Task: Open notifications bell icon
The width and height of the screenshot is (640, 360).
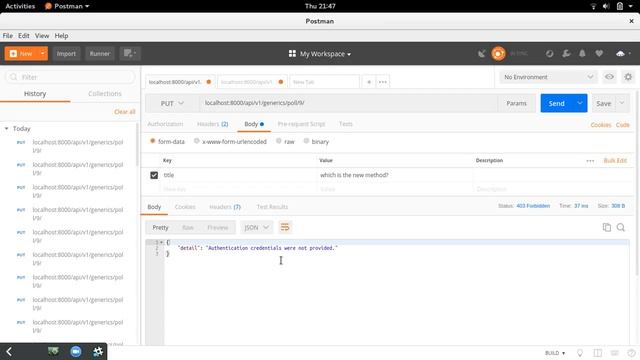Action: (582, 53)
